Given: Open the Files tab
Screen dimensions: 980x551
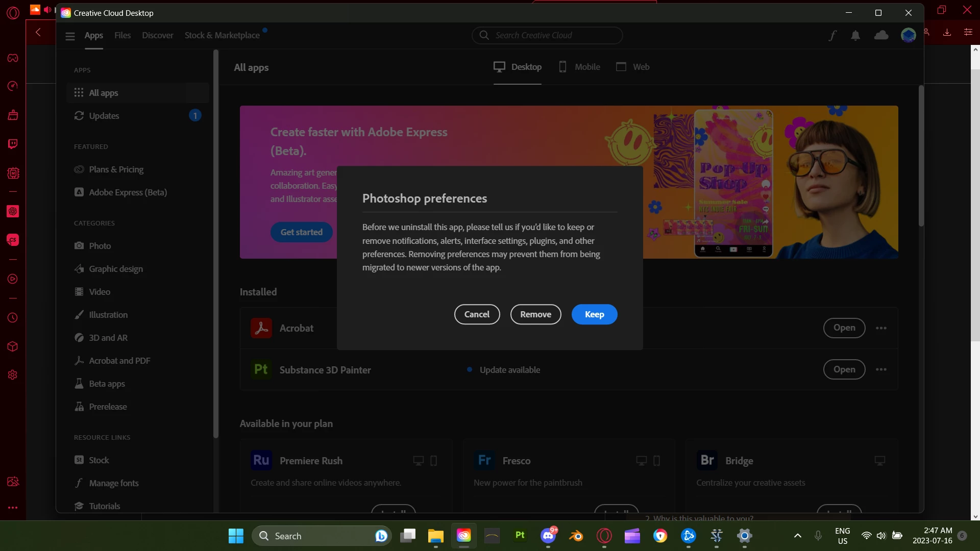Looking at the screenshot, I should [x=122, y=35].
